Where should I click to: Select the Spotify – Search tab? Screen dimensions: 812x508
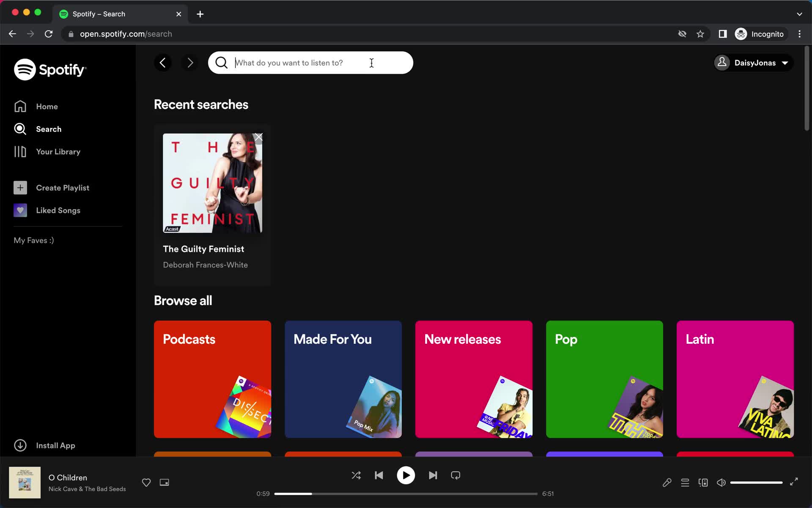click(121, 14)
